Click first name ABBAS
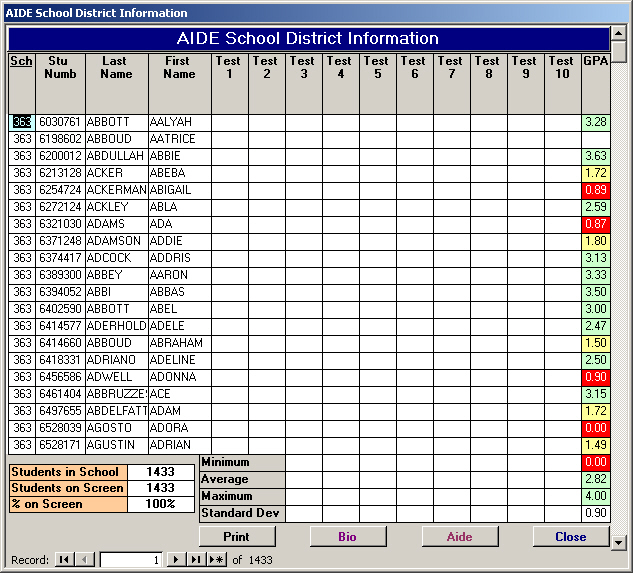This screenshot has width=633, height=573. [x=180, y=292]
